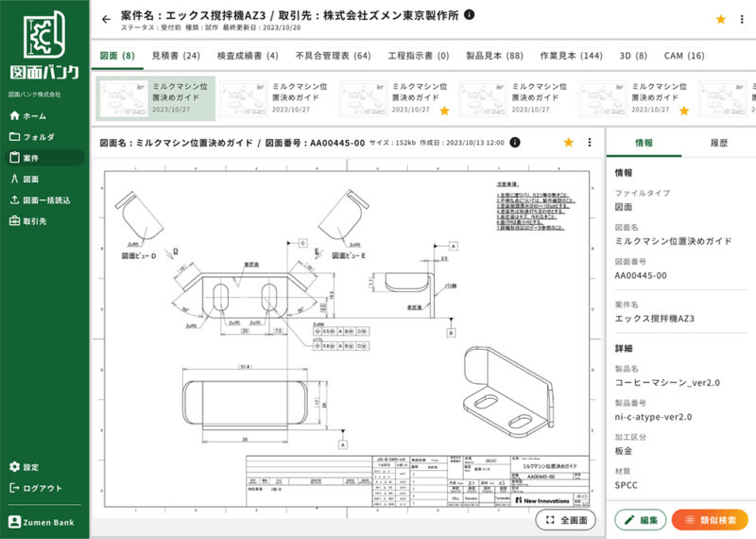The height and width of the screenshot is (539, 756).
Task: Select 案件 in the sidebar
Action: pos(44,158)
